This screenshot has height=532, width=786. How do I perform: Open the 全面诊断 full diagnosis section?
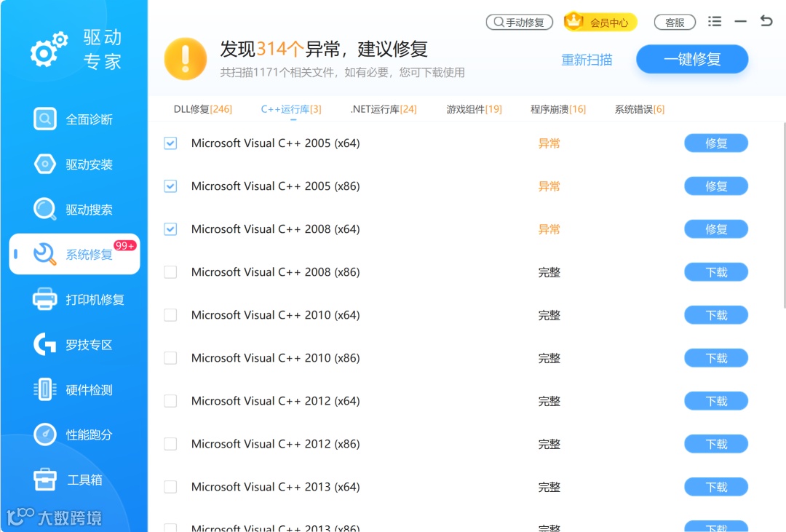tap(74, 119)
